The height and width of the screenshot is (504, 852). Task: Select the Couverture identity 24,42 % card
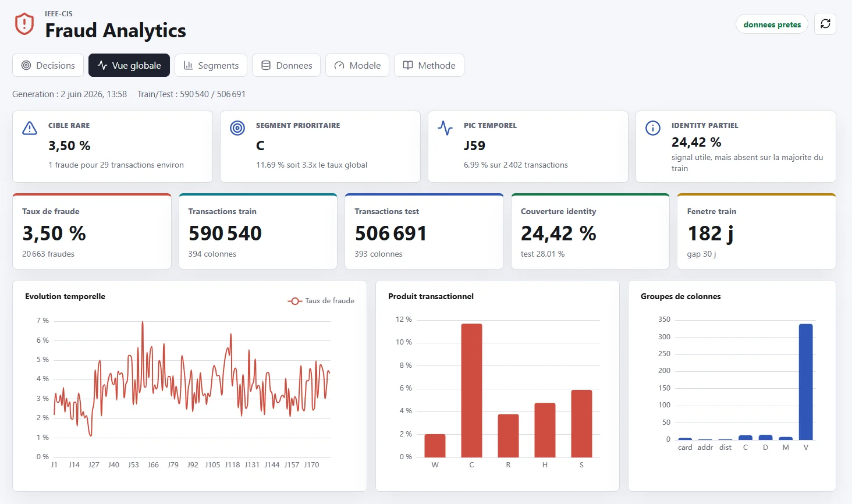(590, 232)
